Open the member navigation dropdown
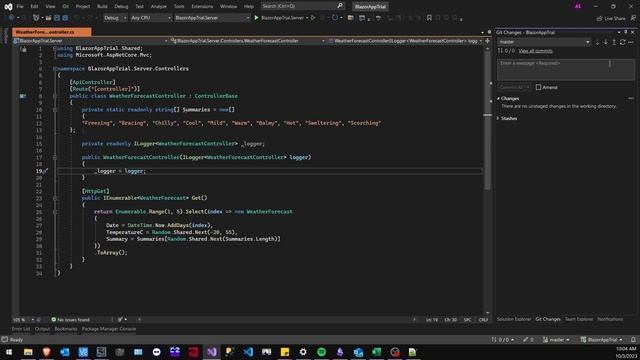640x360 pixels. point(405,41)
